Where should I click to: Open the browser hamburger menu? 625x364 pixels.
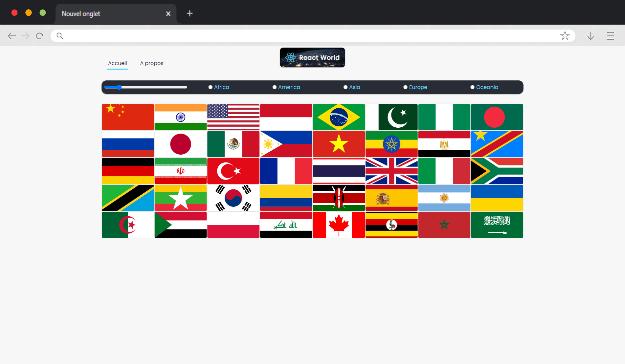tap(610, 36)
